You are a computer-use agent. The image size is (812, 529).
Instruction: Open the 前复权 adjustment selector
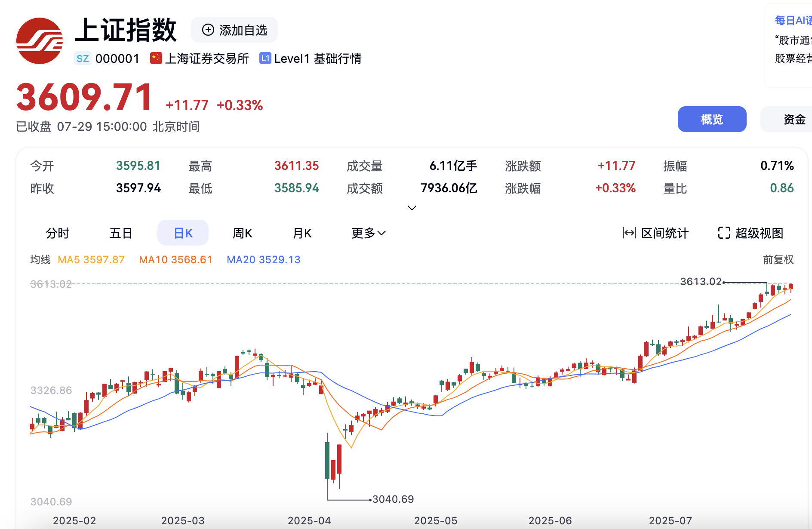(778, 260)
